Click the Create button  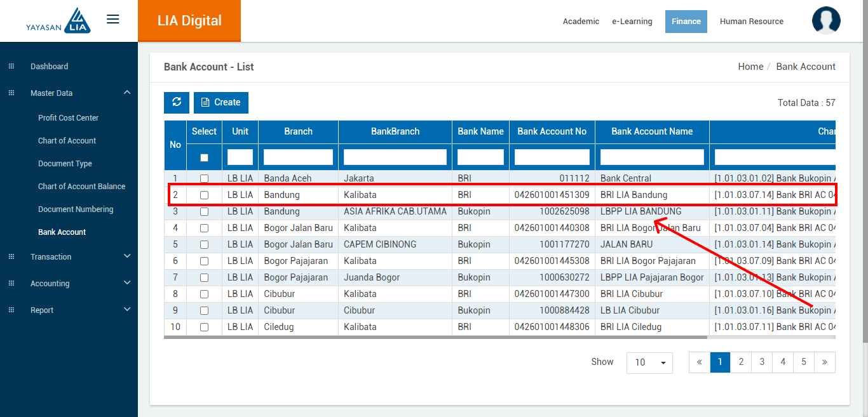[221, 102]
